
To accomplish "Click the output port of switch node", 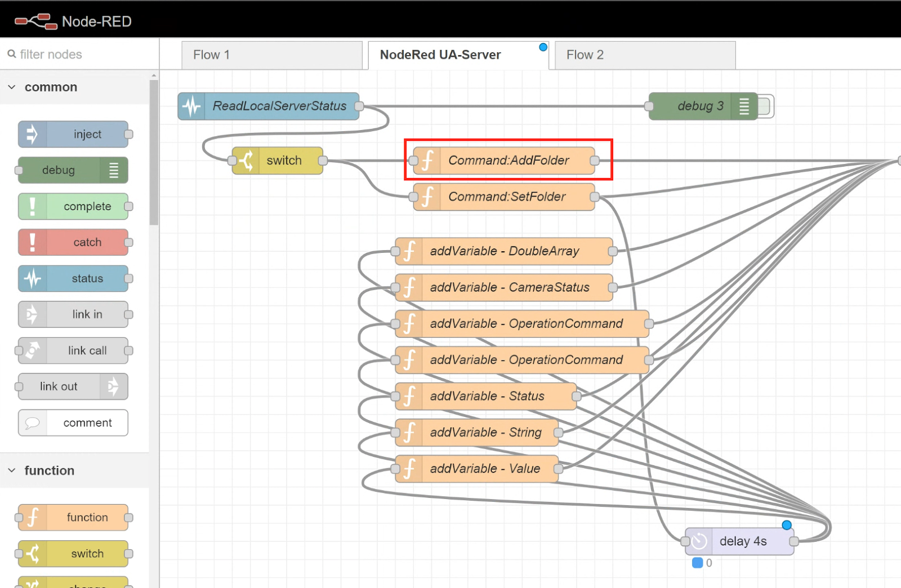I will click(323, 161).
